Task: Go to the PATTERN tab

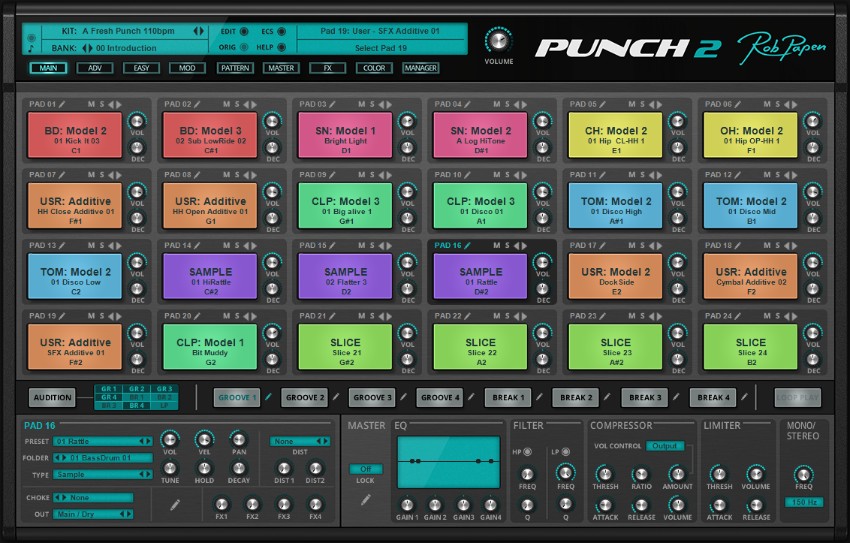Action: click(x=235, y=68)
